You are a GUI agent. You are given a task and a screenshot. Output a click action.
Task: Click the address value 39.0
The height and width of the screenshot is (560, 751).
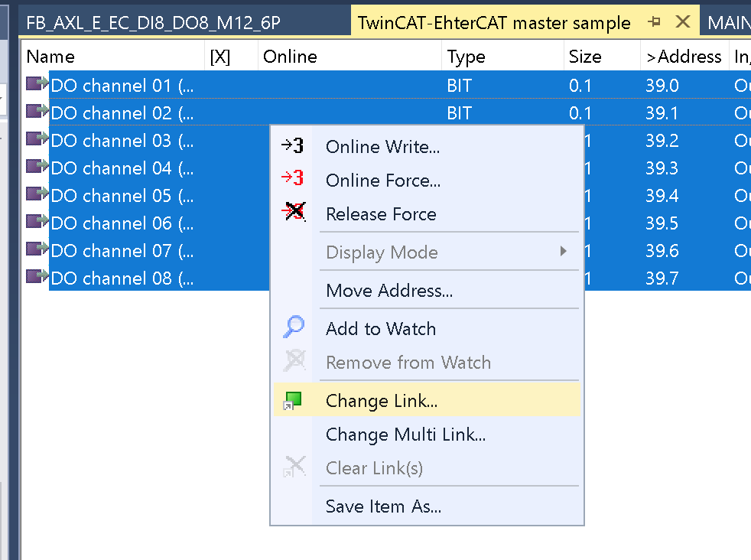[x=662, y=86]
